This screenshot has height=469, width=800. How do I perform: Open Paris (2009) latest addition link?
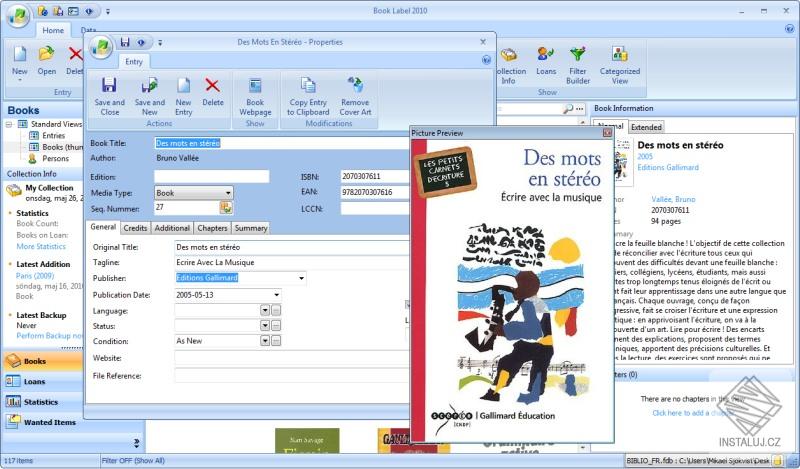35,276
